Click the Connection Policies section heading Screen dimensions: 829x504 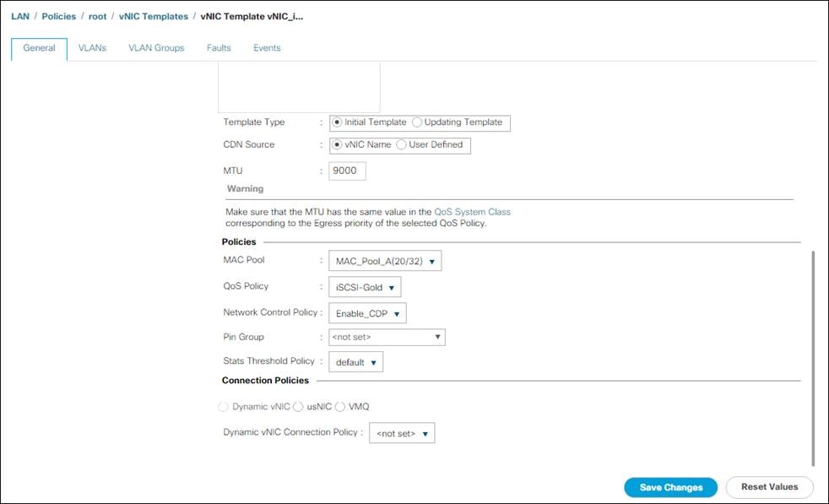265,380
